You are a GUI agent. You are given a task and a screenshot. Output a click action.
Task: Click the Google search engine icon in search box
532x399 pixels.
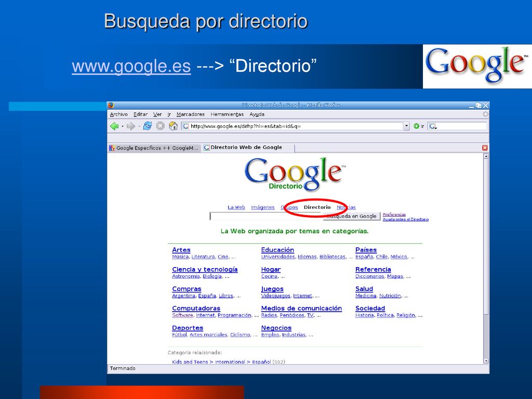click(x=433, y=126)
